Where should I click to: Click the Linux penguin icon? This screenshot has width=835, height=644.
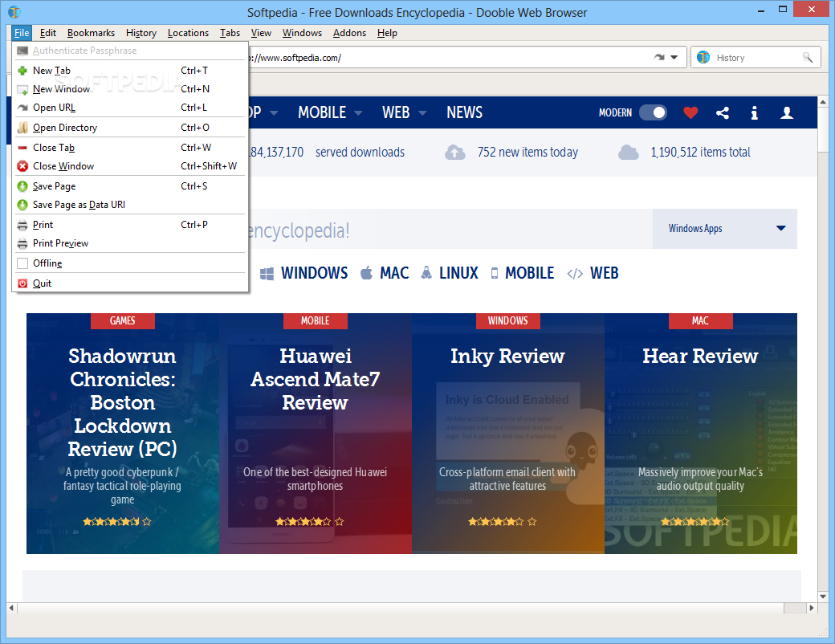click(426, 273)
